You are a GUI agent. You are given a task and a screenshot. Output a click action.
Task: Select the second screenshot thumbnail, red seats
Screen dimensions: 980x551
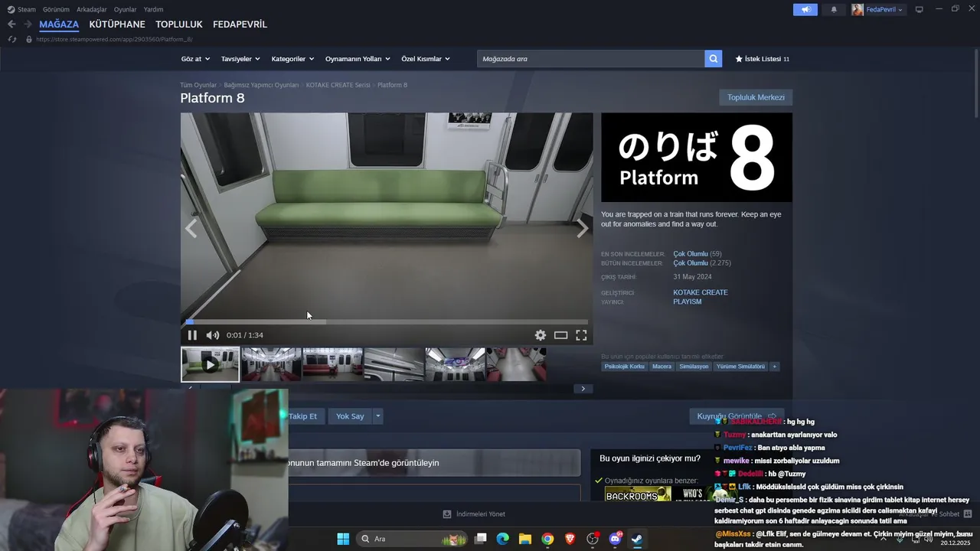click(x=272, y=364)
